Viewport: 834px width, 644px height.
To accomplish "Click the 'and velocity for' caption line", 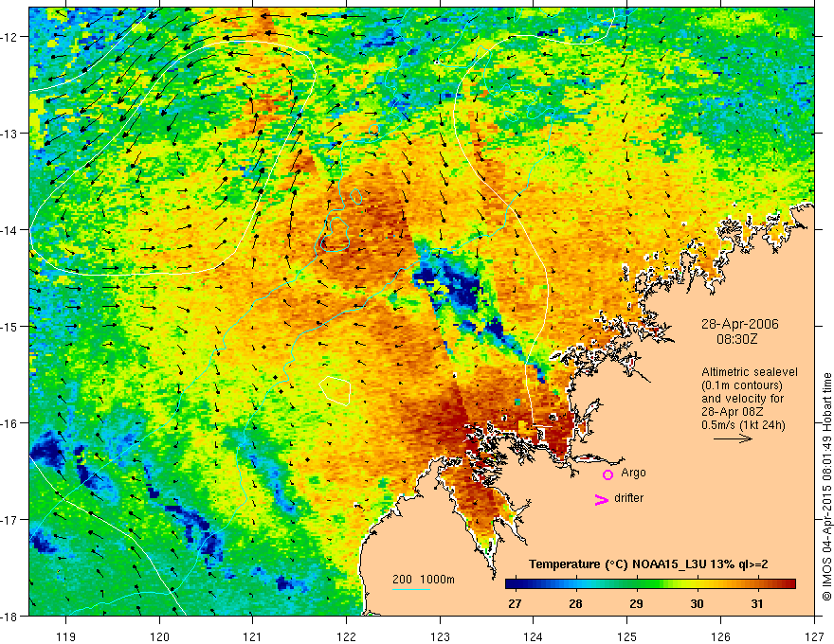I will [742, 399].
